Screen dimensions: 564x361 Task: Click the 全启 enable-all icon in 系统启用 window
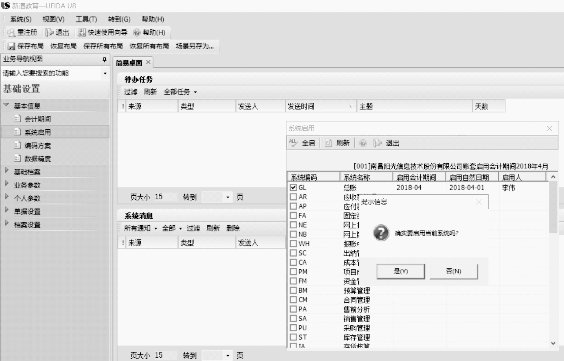click(294, 143)
